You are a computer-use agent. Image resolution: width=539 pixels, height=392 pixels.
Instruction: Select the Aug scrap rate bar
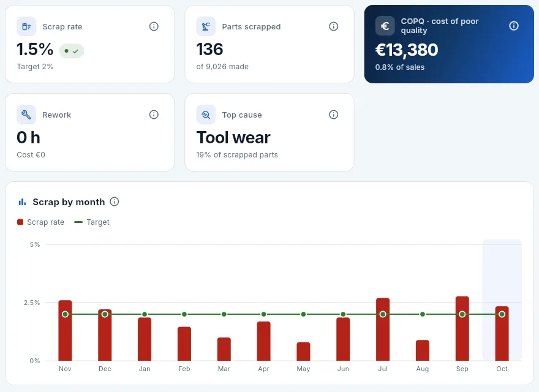coord(423,350)
